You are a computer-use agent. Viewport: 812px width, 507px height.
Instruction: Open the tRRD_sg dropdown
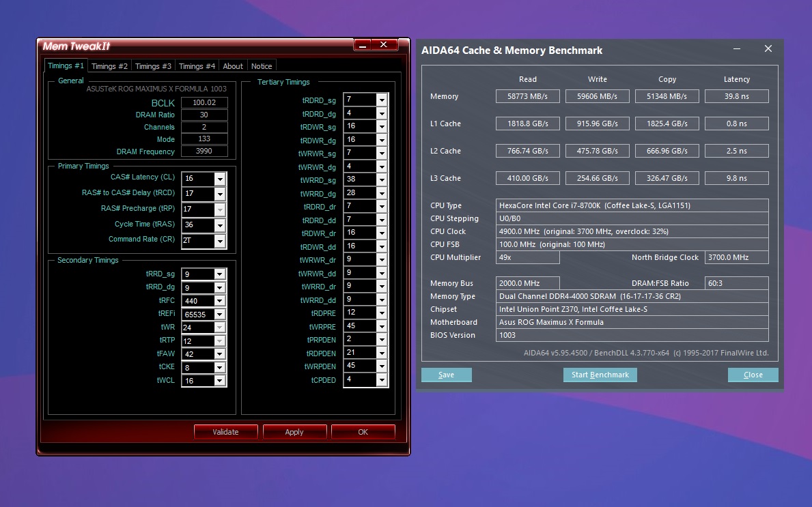(220, 274)
